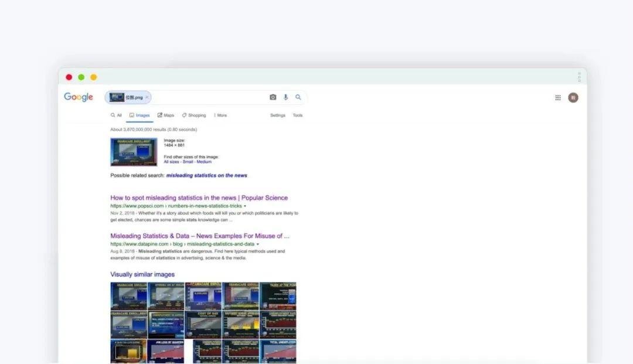Expand popsci.com result options arrow

coord(244,206)
